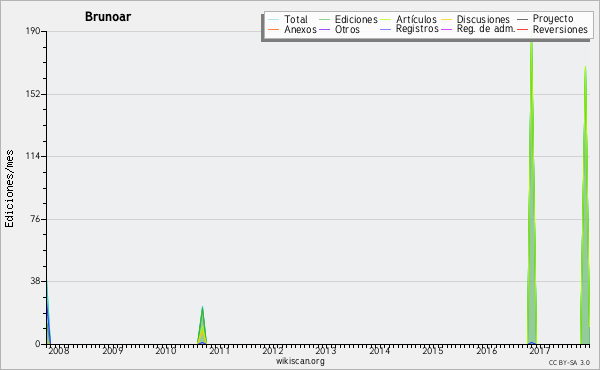The width and height of the screenshot is (600, 370).
Task: Click the Anexos orange line swatch
Action: [x=274, y=29]
